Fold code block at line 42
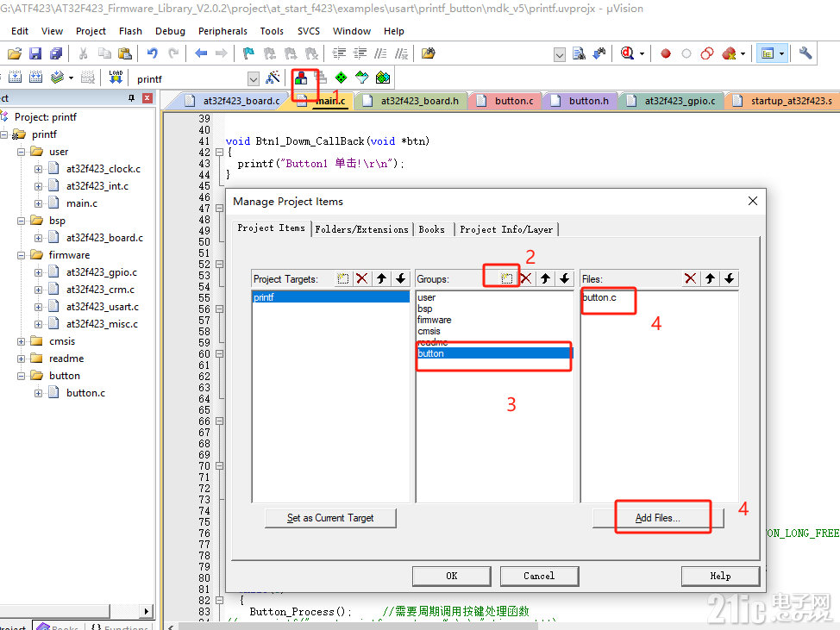Viewport: 840px width, 630px height. 219,152
